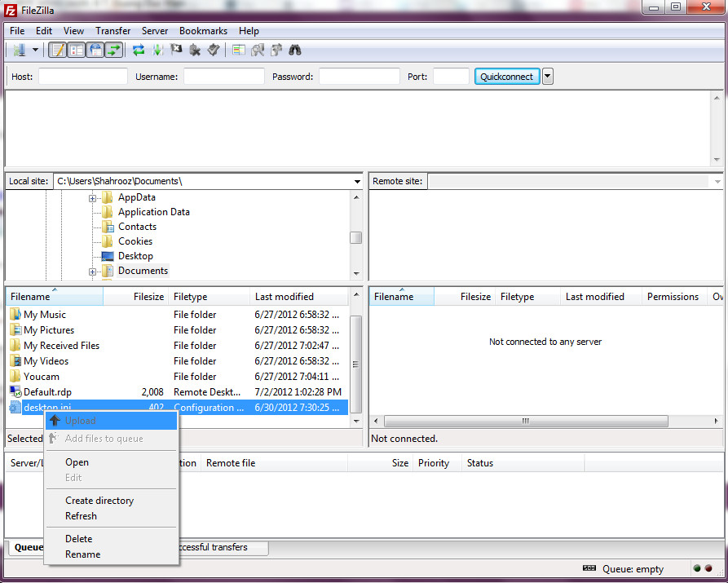Click the Desktop icon in the local tree
Image resolution: width=728 pixels, height=583 pixels.
(108, 256)
